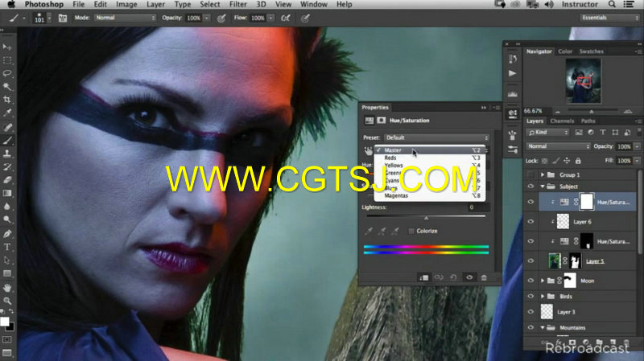Viewport: 644px width, 361px height.
Task: Select the Horizontal Type tool
Action: pyautogui.click(x=7, y=247)
